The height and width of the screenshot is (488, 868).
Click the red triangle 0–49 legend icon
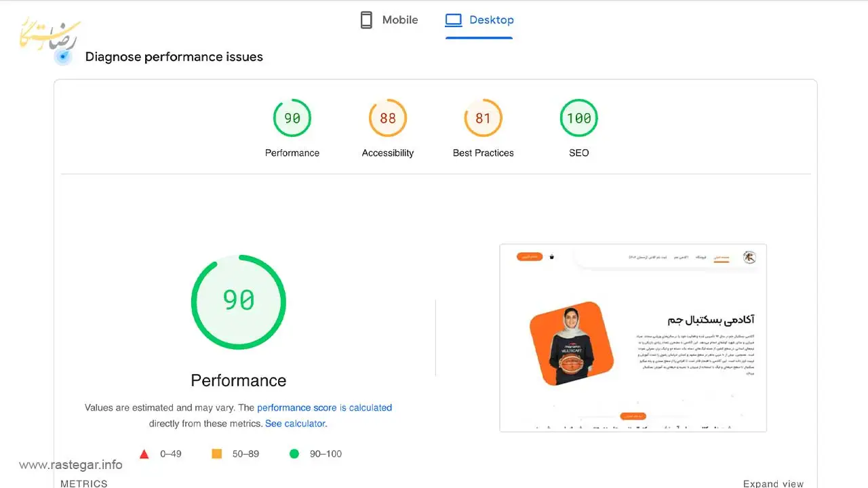click(144, 454)
